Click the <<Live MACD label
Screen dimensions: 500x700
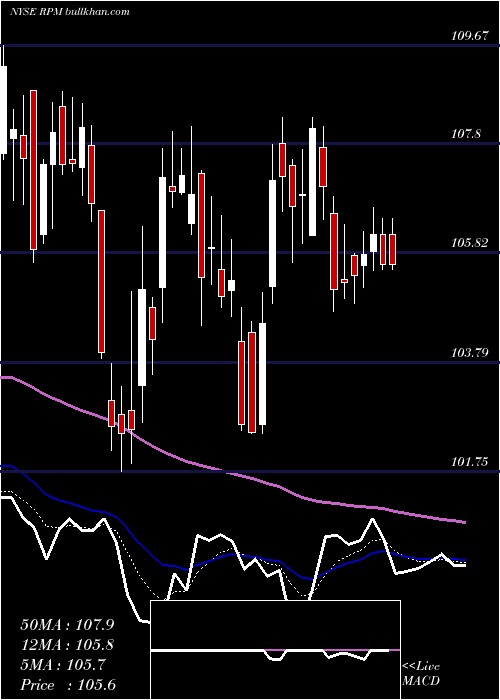tap(421, 674)
